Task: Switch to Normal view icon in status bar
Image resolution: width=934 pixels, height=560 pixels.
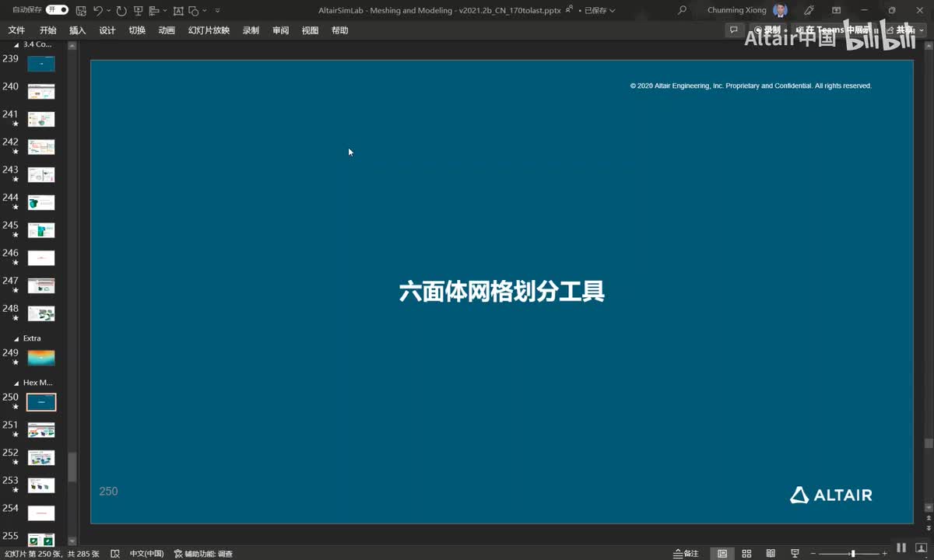Action: point(722,554)
